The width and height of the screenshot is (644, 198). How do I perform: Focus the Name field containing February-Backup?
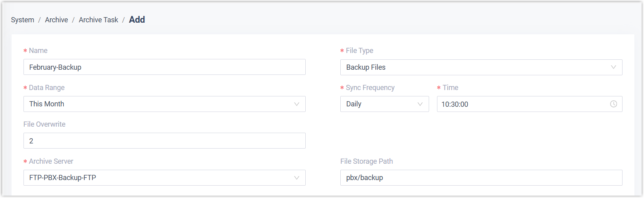[164, 67]
